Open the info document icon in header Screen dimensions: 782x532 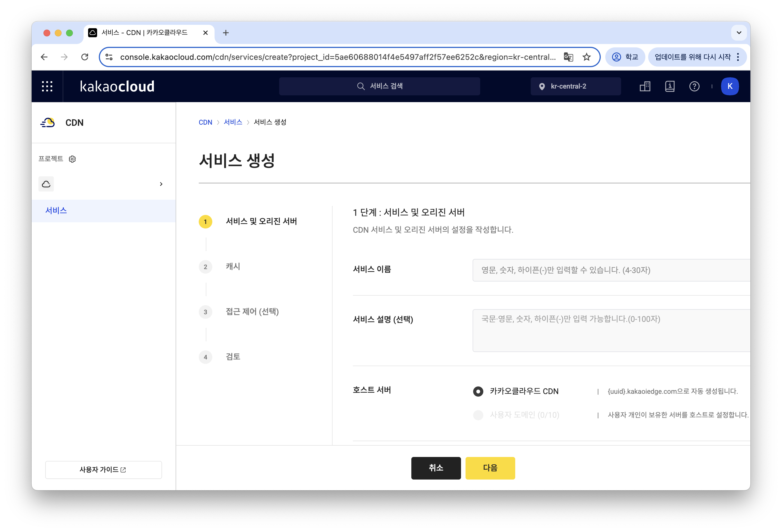[670, 86]
